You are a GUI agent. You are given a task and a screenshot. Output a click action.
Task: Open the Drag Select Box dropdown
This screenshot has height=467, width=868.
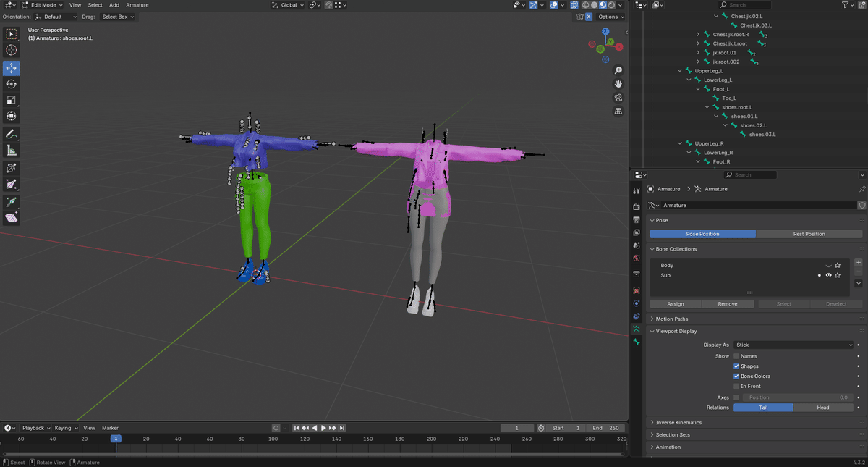point(117,17)
